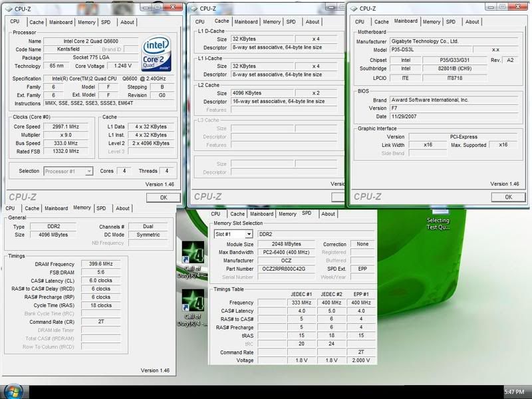Switch to the Cache tab above the Processor group
Viewport: 532px width, 399px height.
point(37,23)
